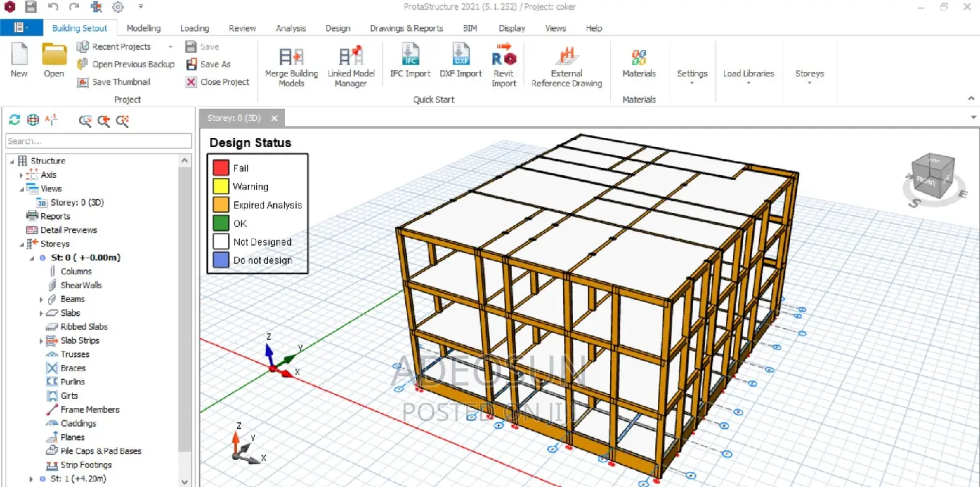Expand the St: 1 (+4.20m) storey node
The height and width of the screenshot is (487, 980).
(31, 479)
